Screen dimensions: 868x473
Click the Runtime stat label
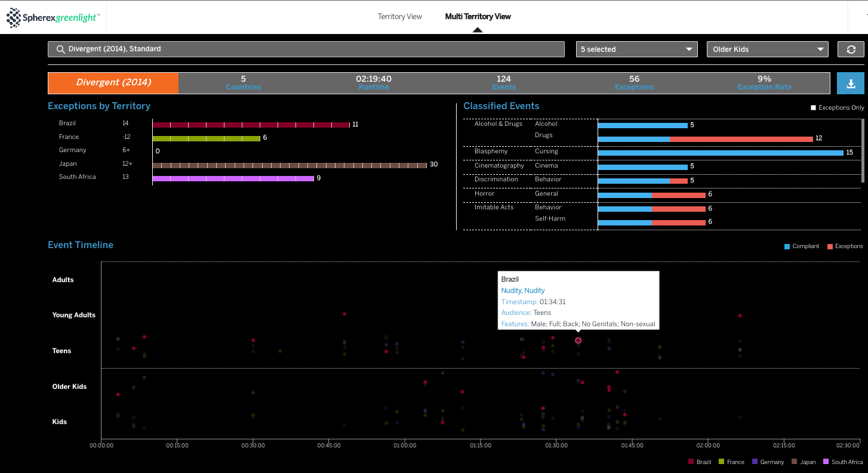[x=374, y=87]
